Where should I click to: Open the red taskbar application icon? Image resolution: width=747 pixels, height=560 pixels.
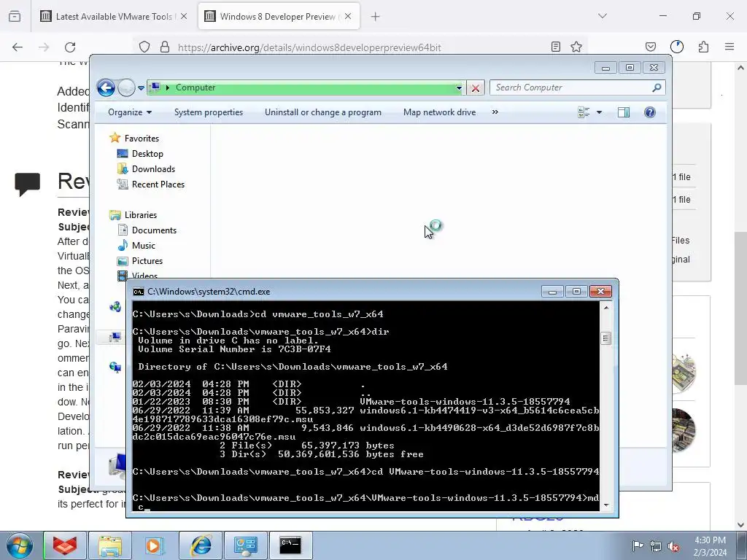(65, 545)
